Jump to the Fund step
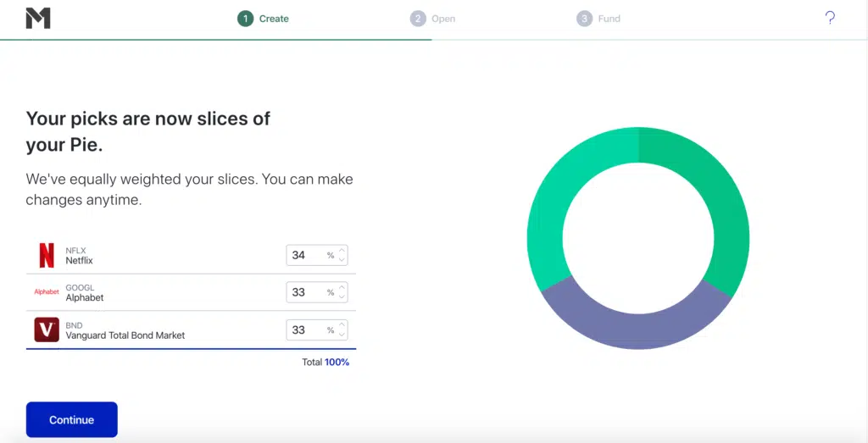 pyautogui.click(x=599, y=19)
